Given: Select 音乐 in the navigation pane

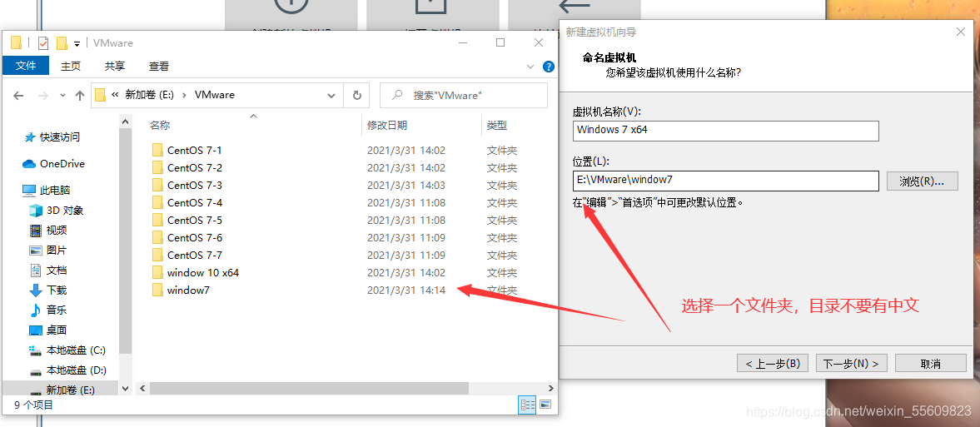Looking at the screenshot, I should (57, 310).
